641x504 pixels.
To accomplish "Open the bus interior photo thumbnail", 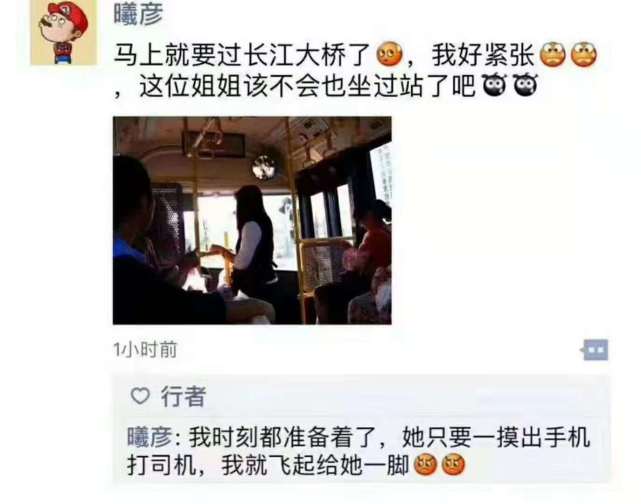I will tap(252, 220).
